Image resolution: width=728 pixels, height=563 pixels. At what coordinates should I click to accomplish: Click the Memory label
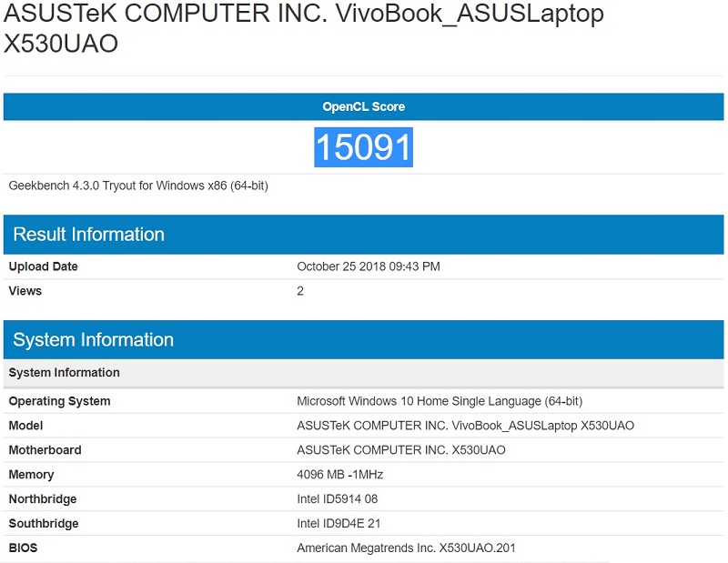tap(31, 475)
